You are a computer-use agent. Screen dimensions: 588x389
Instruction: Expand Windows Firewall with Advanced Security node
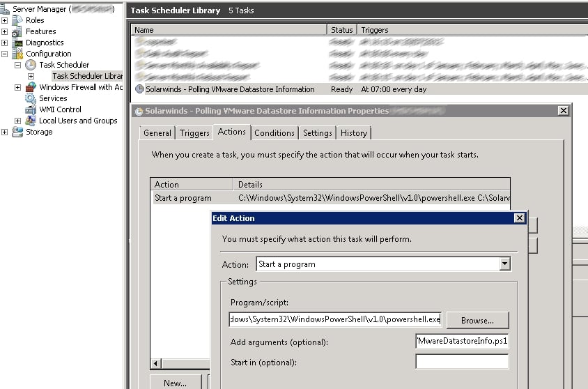click(x=17, y=87)
